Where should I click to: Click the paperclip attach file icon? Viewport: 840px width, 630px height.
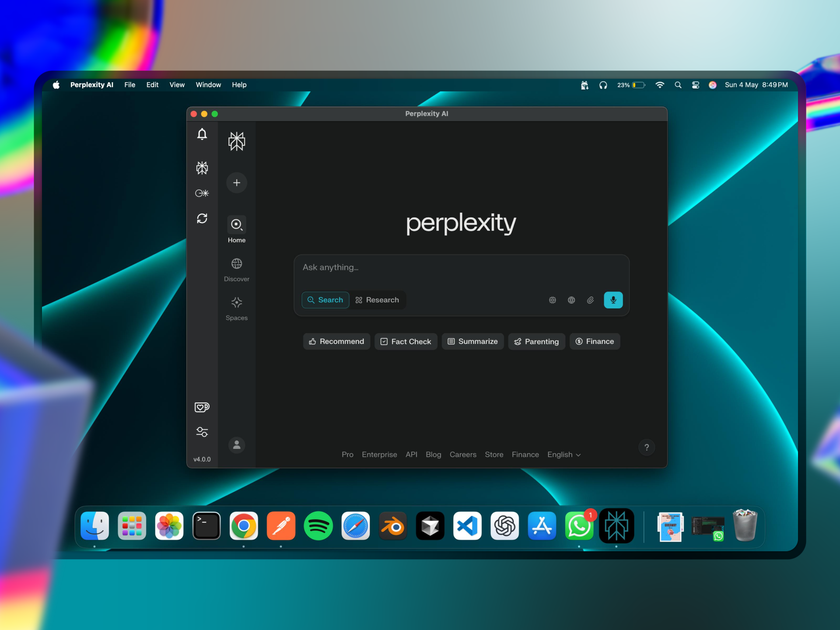pyautogui.click(x=590, y=300)
